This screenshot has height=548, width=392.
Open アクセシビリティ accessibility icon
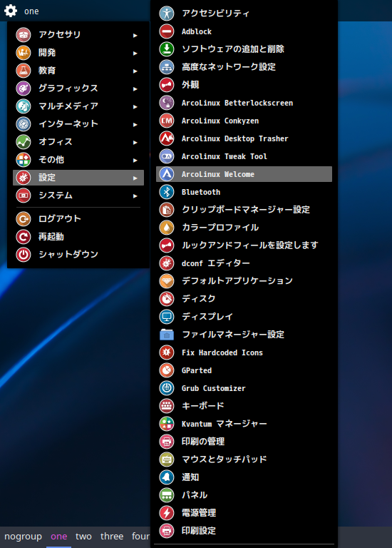[167, 14]
